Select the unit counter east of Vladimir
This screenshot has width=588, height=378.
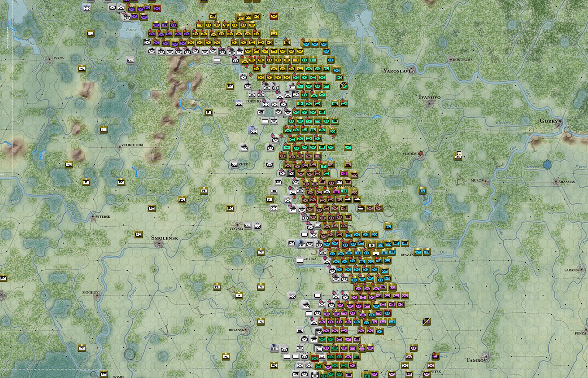[458, 155]
